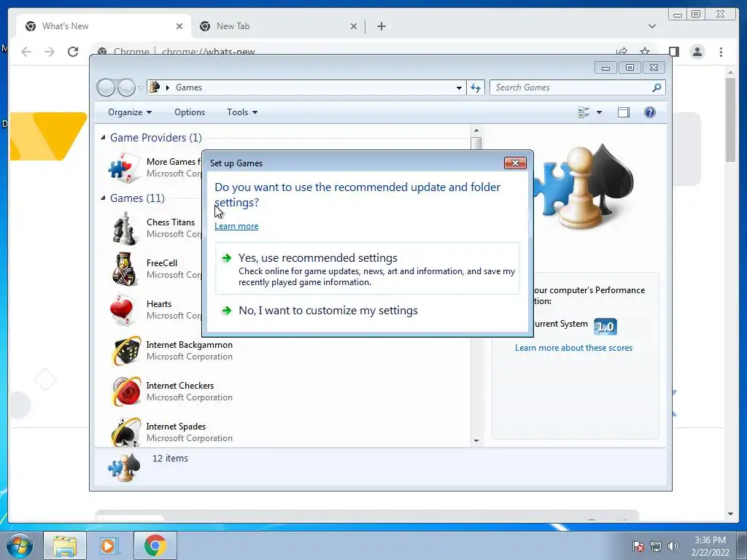The height and width of the screenshot is (560, 747).
Task: Switch to the New Tab tab
Action: [x=278, y=26]
